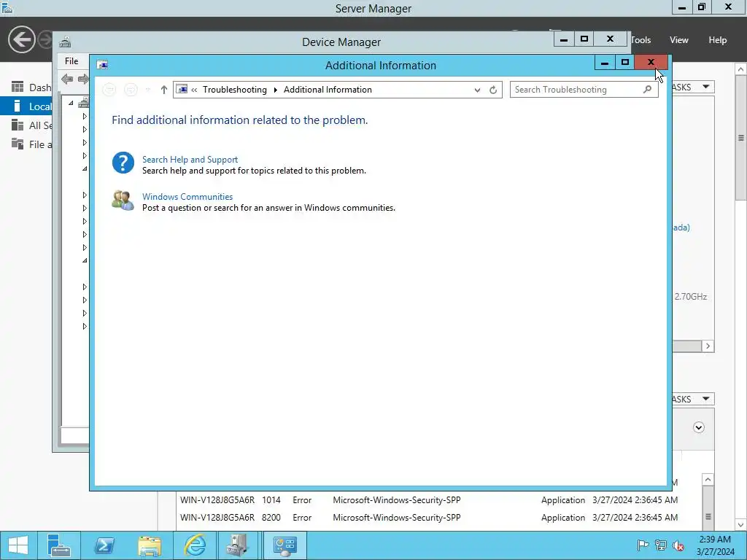Click the All Servers icon in Server Manager

pos(18,125)
